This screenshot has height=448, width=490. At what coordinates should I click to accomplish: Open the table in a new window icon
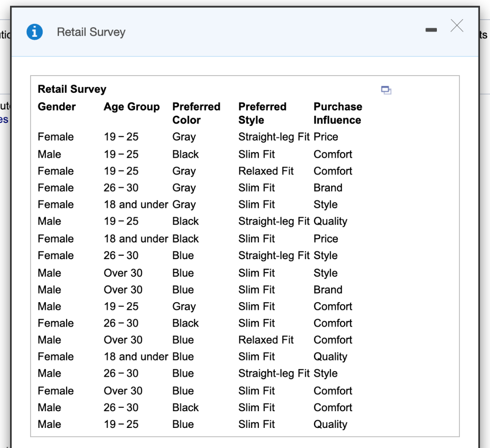coord(386,90)
